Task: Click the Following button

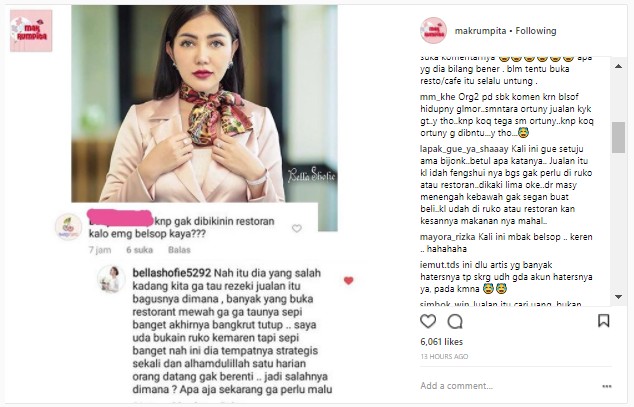Action: click(536, 31)
